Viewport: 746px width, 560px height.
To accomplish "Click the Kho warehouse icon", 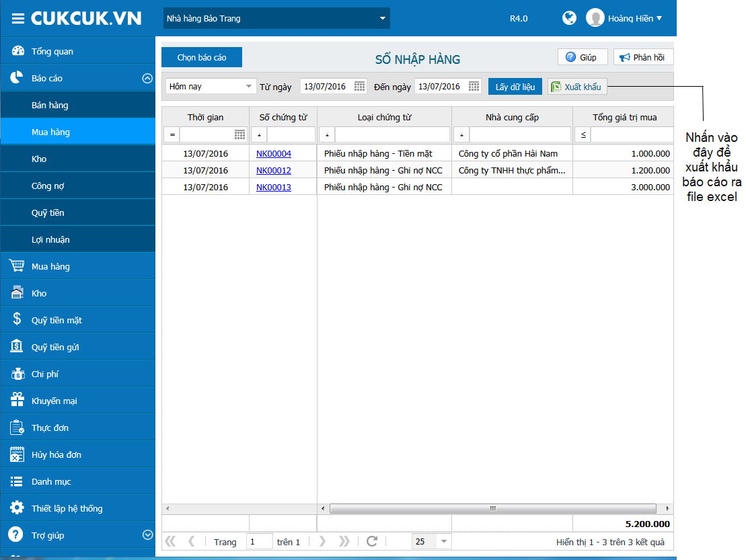I will click(x=17, y=293).
